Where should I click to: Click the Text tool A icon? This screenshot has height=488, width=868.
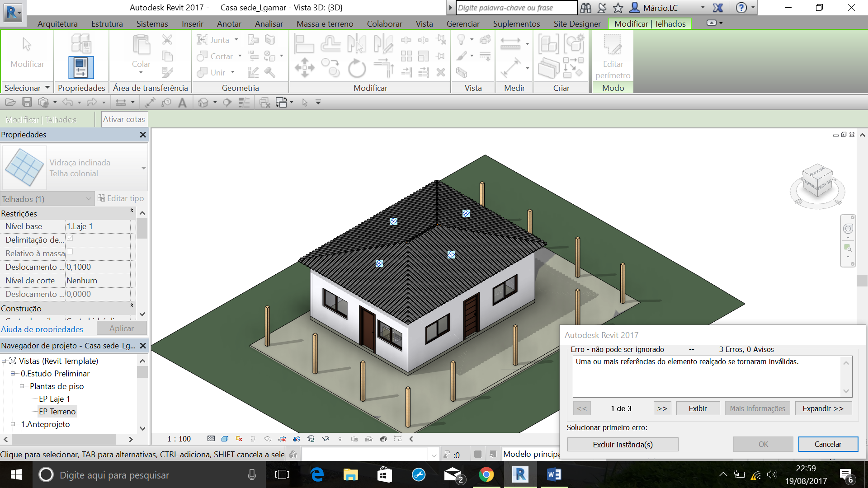coord(182,103)
